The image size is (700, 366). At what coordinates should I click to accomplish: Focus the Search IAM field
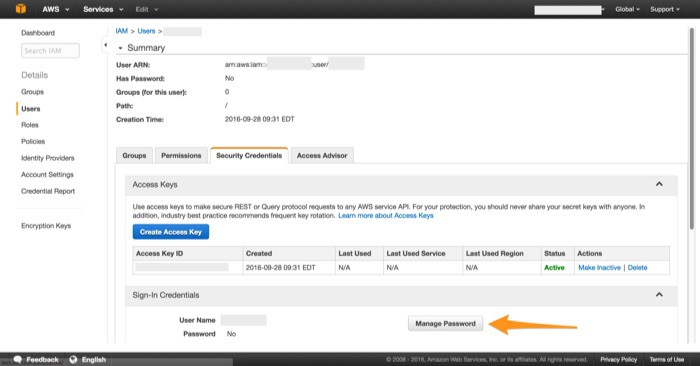50,50
